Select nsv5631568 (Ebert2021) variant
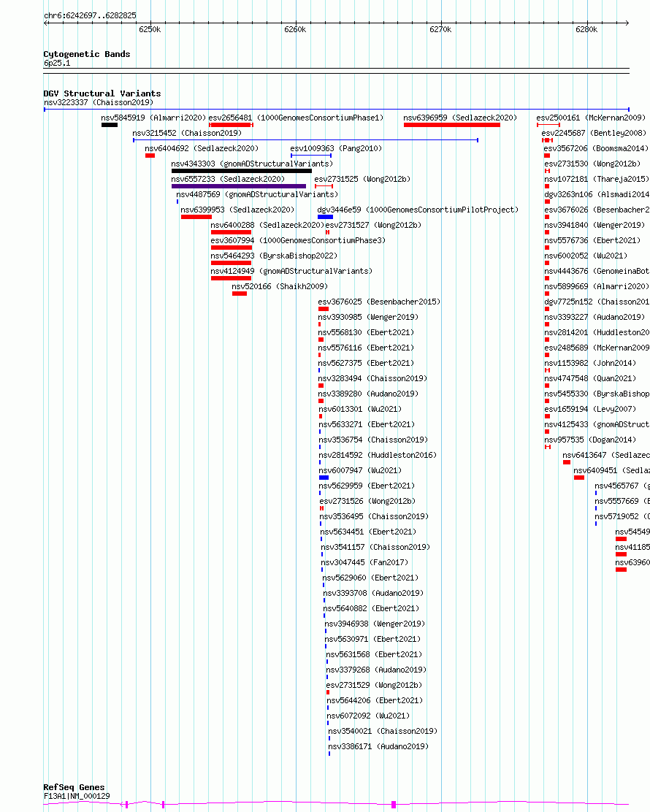This screenshot has height=812, width=650. click(374, 654)
